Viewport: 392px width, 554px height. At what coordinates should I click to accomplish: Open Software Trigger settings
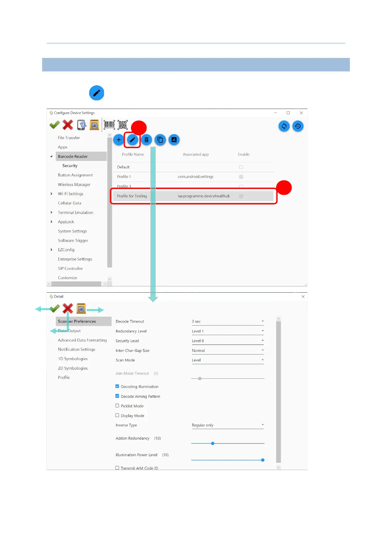[x=73, y=241]
